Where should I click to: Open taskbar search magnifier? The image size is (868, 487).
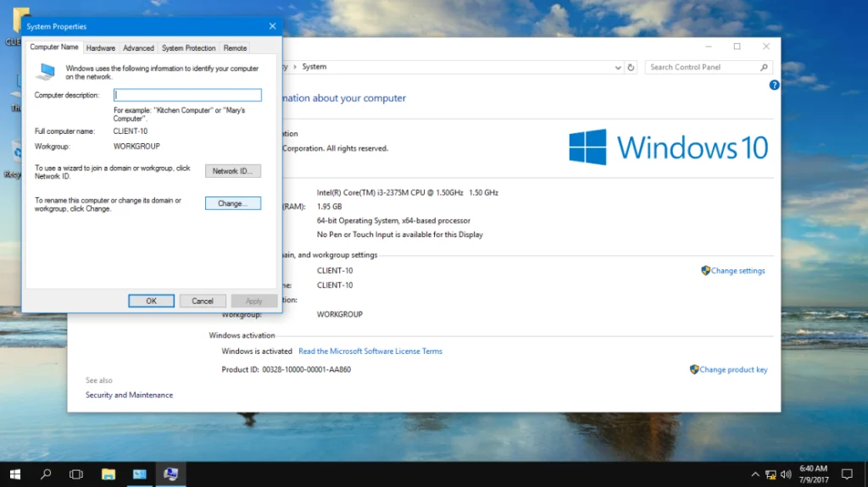pos(46,474)
